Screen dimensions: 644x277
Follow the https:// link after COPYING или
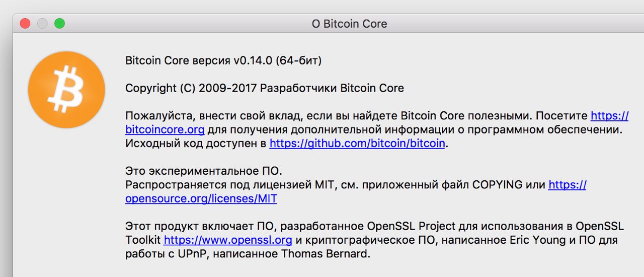point(568,185)
